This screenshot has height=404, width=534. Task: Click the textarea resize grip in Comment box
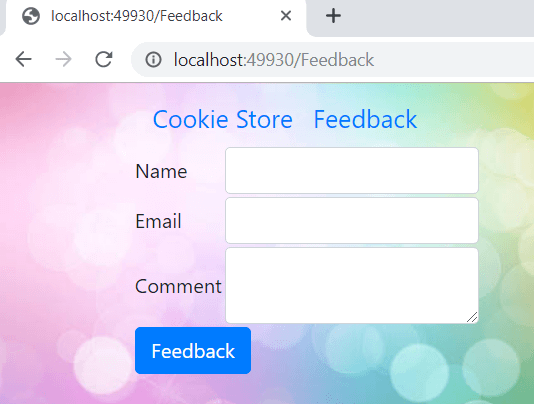click(x=472, y=317)
